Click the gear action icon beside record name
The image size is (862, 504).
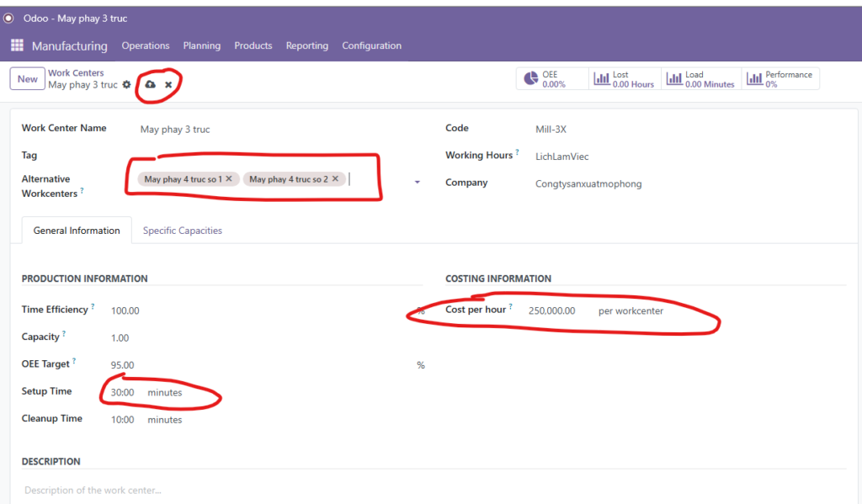(127, 85)
